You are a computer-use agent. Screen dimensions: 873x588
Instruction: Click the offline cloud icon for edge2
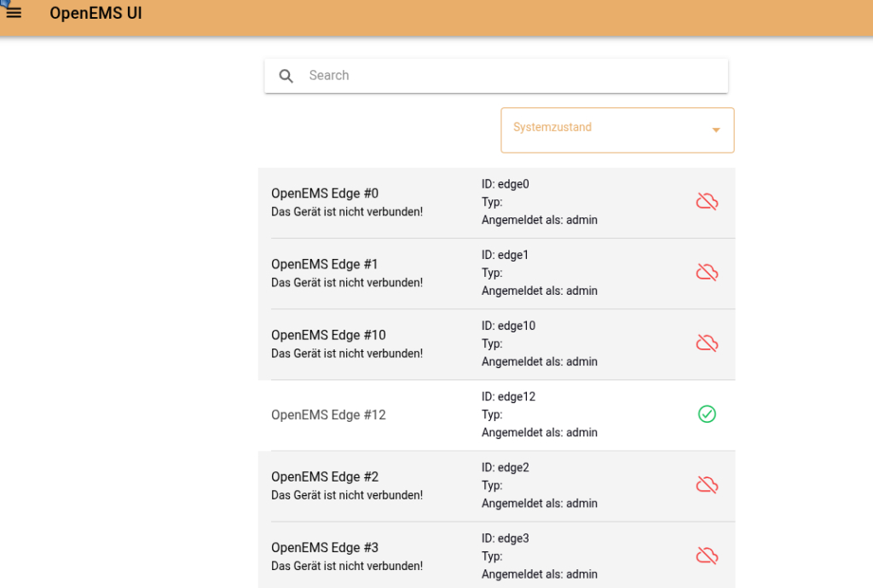[x=707, y=485]
